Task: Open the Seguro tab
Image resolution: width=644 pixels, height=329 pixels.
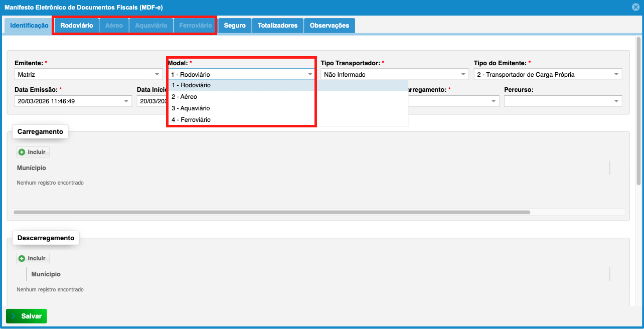Action: coord(235,26)
